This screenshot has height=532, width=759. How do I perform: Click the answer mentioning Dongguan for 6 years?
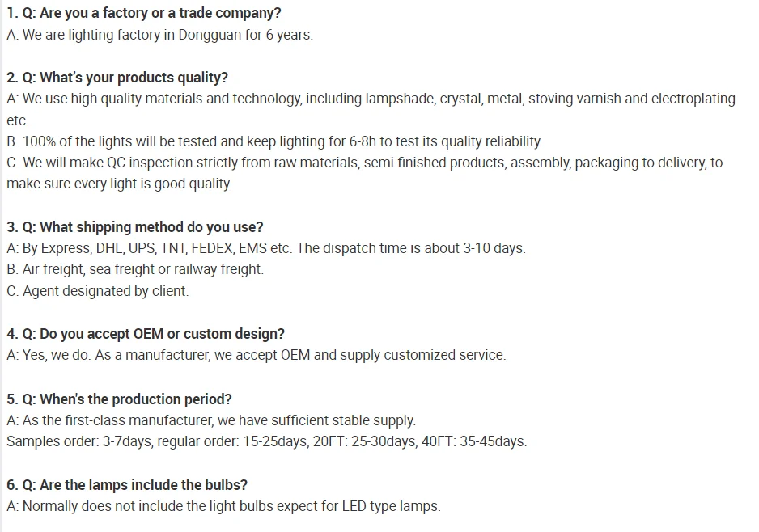[x=159, y=35]
